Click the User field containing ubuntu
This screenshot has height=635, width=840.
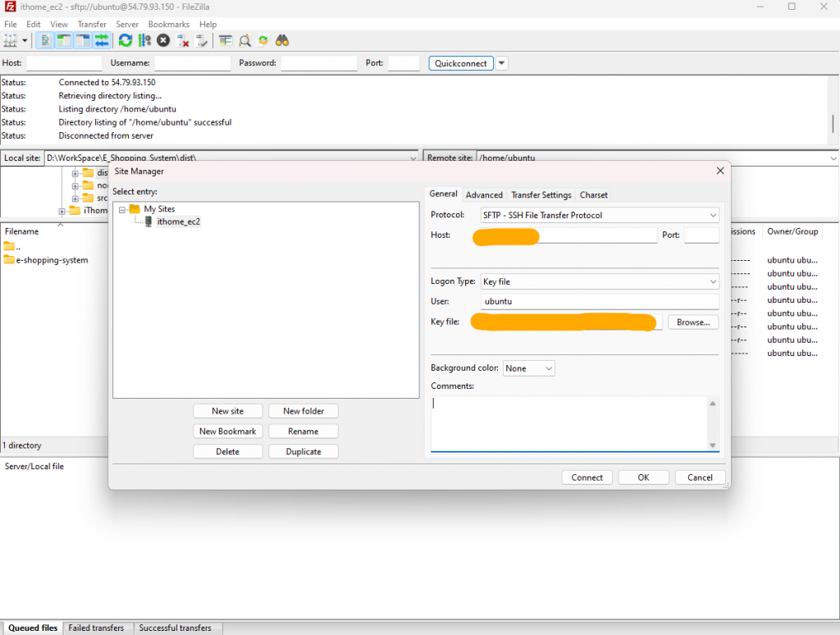[600, 302]
